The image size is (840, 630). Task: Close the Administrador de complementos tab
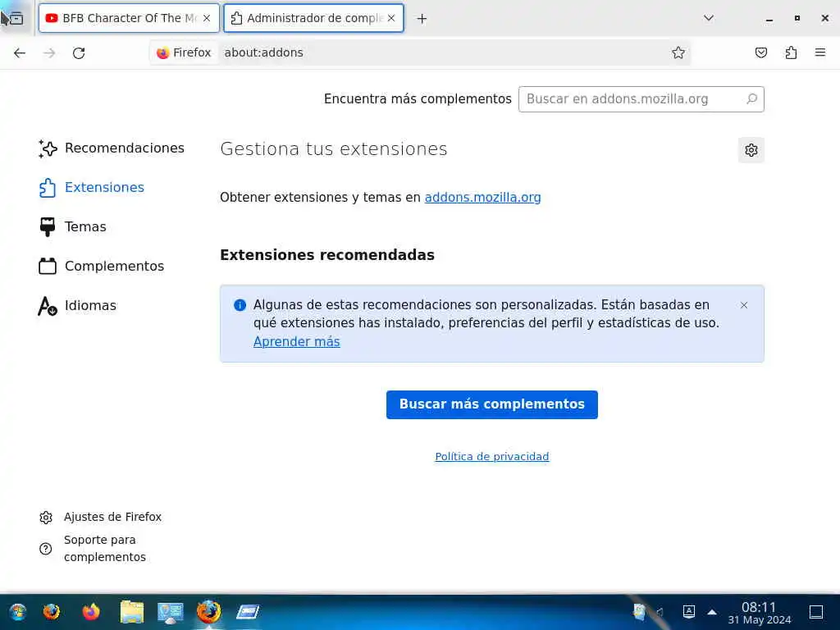(x=391, y=18)
